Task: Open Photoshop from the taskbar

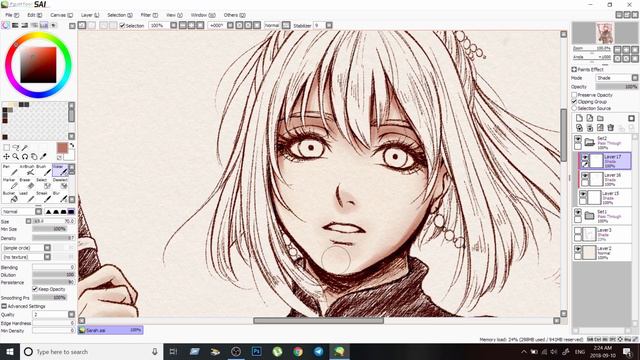Action: click(257, 351)
